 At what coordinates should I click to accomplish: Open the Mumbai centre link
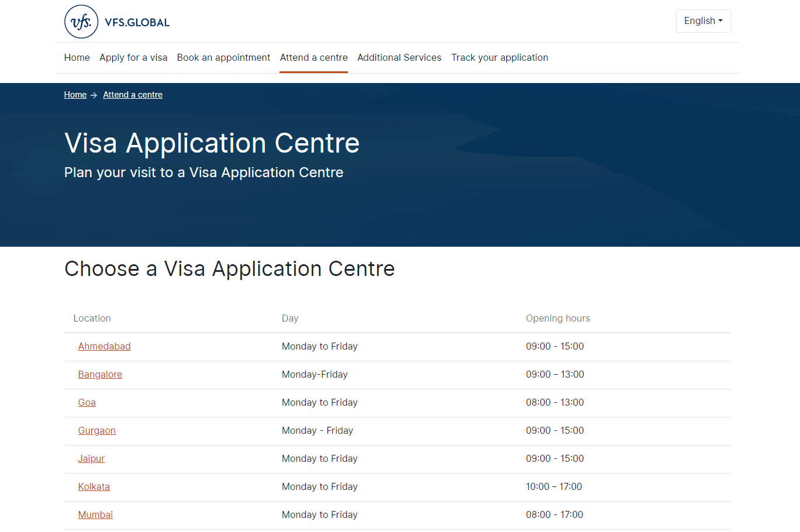[x=95, y=514]
